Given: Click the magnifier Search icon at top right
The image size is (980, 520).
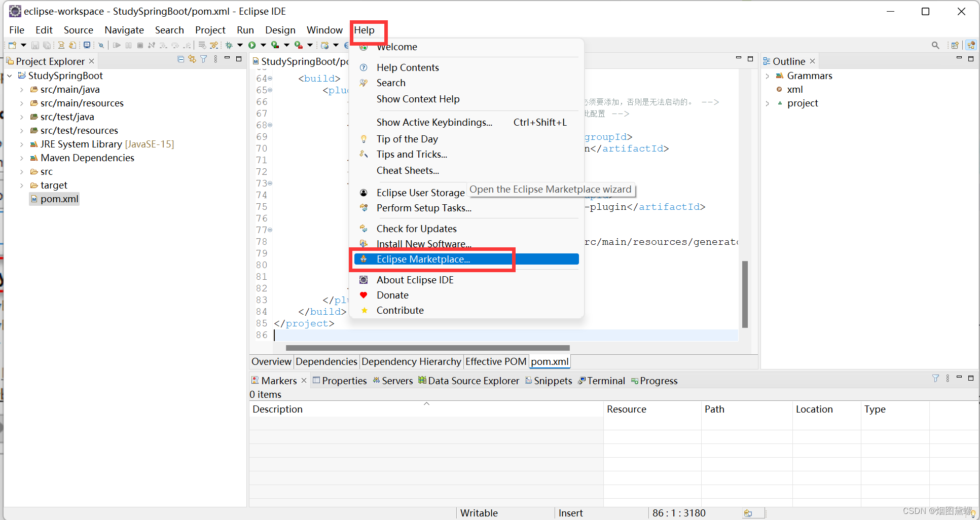Looking at the screenshot, I should [x=935, y=45].
